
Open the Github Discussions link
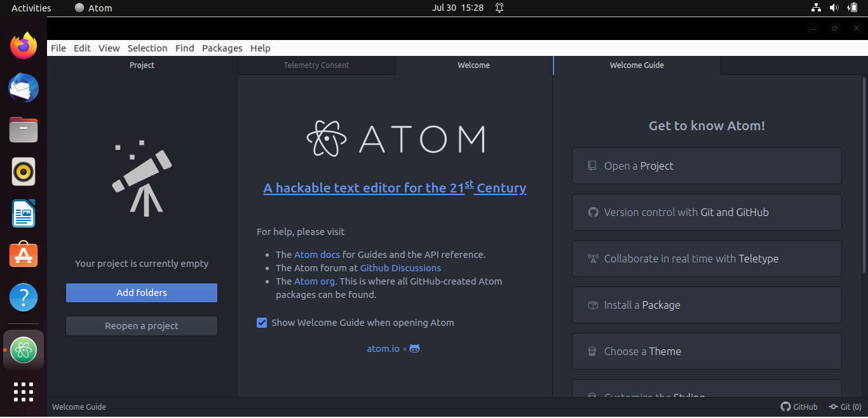click(x=400, y=268)
